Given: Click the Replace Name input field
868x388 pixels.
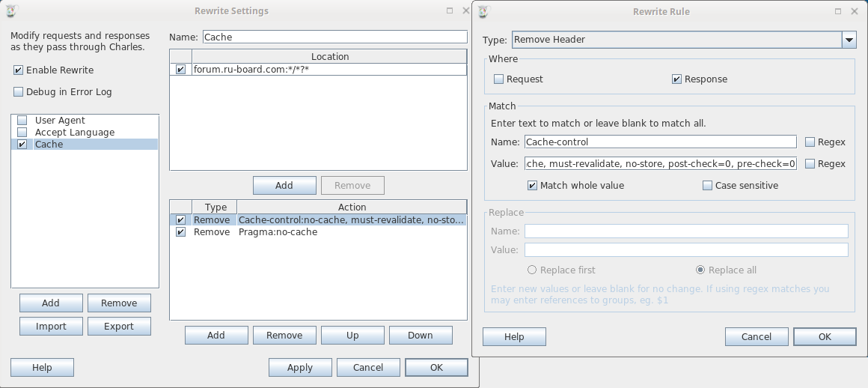Looking at the screenshot, I should [686, 231].
